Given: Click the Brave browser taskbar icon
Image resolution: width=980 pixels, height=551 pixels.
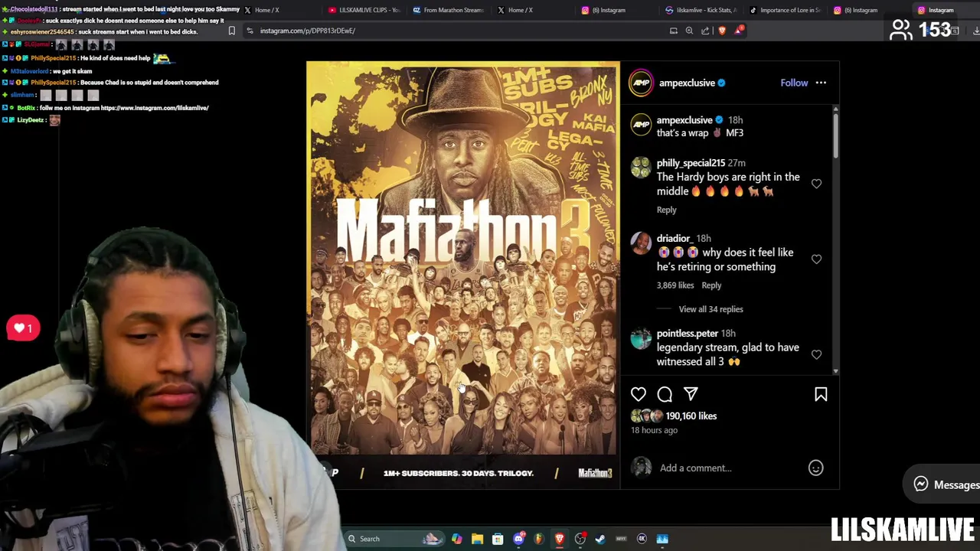Looking at the screenshot, I should click(x=560, y=539).
